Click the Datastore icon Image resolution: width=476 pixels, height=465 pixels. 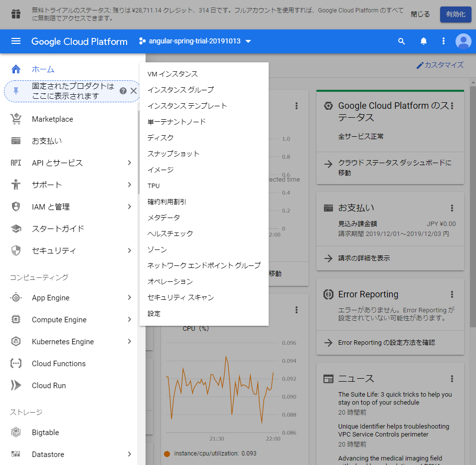coord(16,454)
